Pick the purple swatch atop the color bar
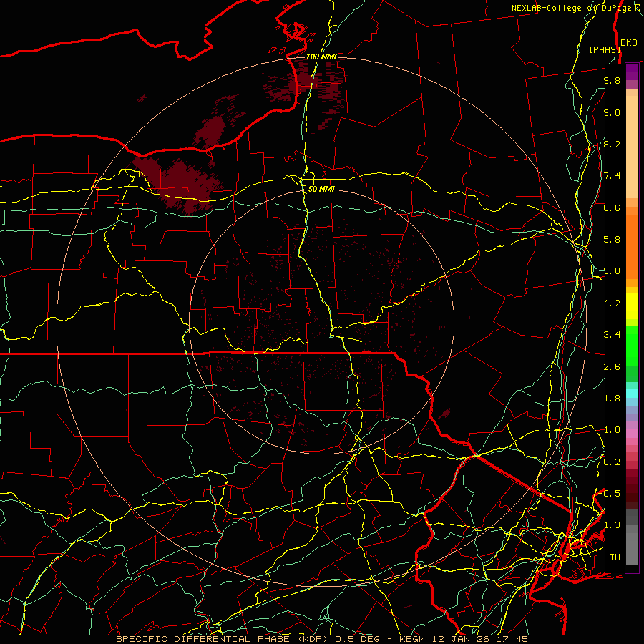This screenshot has width=644, height=644. coord(632,72)
